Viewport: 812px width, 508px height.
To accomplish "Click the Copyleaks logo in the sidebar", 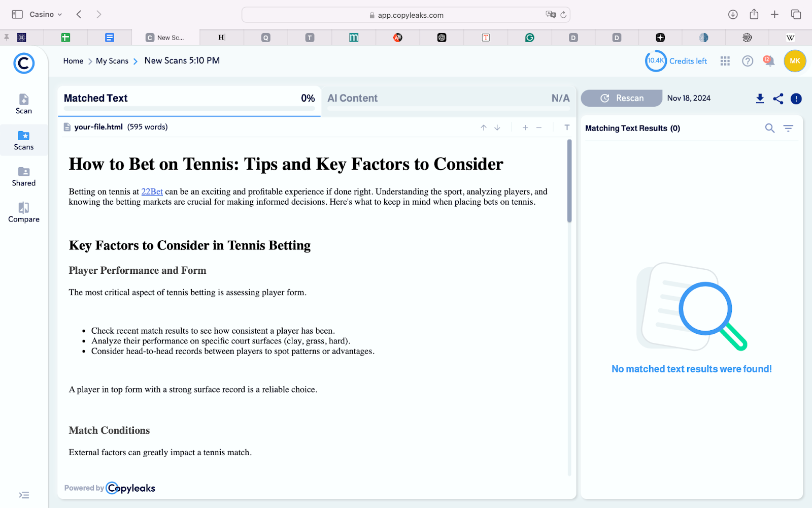I will pos(24,63).
